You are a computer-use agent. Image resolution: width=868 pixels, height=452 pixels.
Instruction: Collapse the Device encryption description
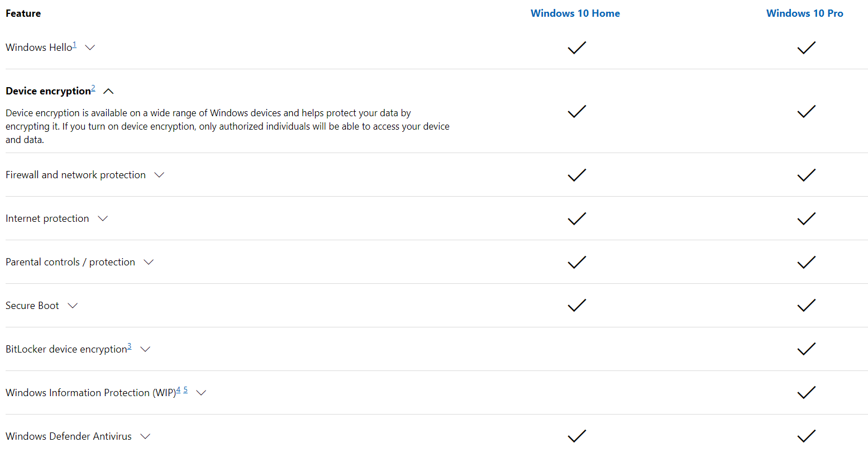pyautogui.click(x=108, y=91)
